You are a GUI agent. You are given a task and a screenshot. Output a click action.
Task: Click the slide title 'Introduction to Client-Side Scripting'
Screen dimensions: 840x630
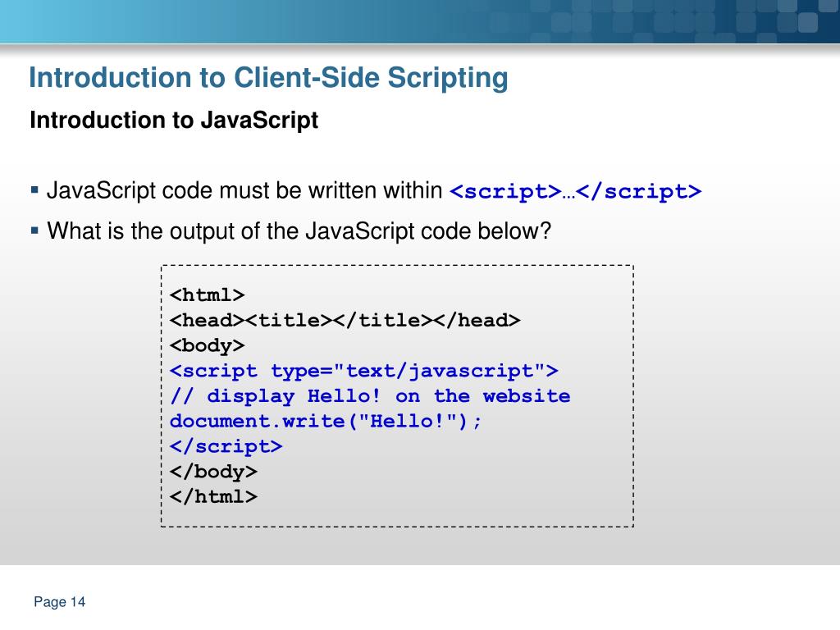tap(268, 78)
